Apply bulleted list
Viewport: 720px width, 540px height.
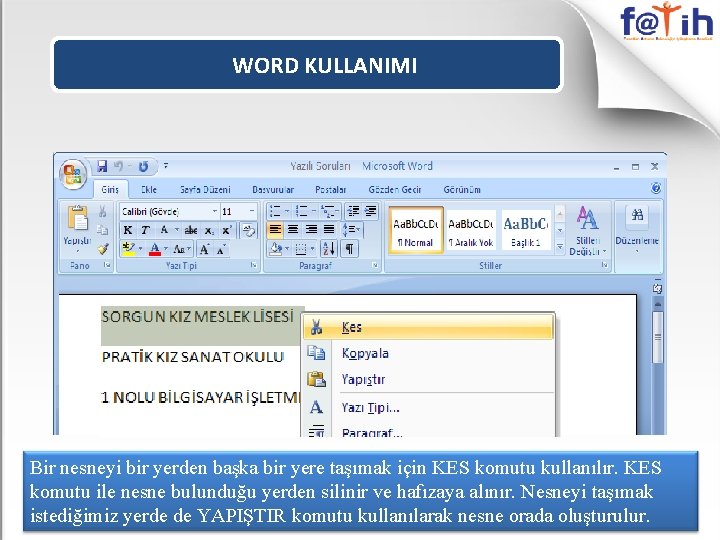(275, 211)
